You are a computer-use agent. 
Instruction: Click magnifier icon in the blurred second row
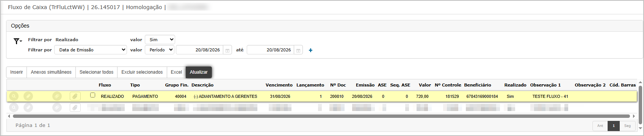(14, 108)
